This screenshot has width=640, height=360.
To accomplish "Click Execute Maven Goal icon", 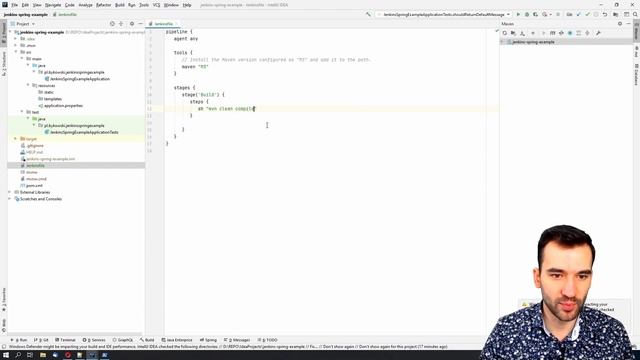I will click(x=553, y=33).
